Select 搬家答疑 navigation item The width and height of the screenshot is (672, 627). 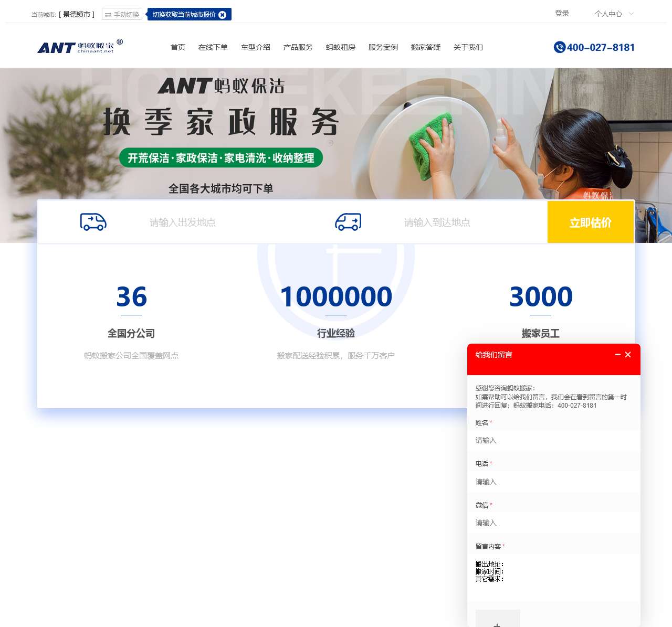pyautogui.click(x=426, y=47)
